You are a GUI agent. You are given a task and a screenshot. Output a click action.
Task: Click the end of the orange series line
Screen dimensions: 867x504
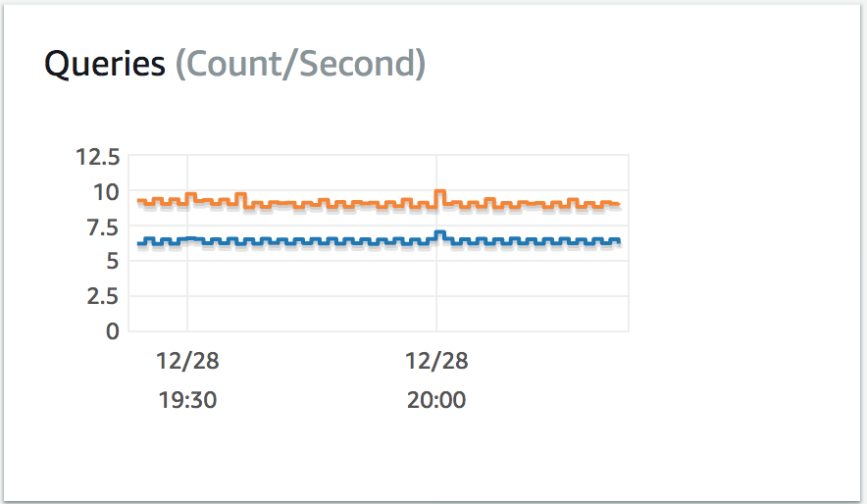(618, 204)
